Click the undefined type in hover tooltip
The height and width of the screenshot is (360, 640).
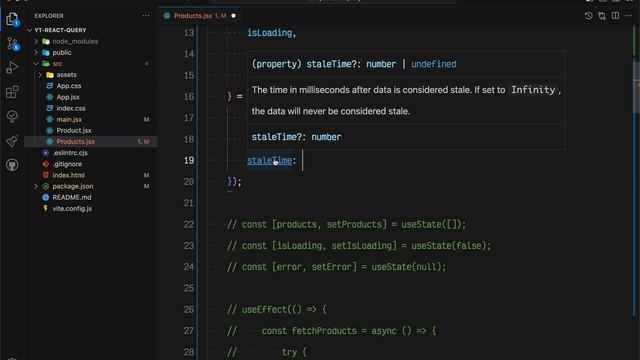point(433,64)
